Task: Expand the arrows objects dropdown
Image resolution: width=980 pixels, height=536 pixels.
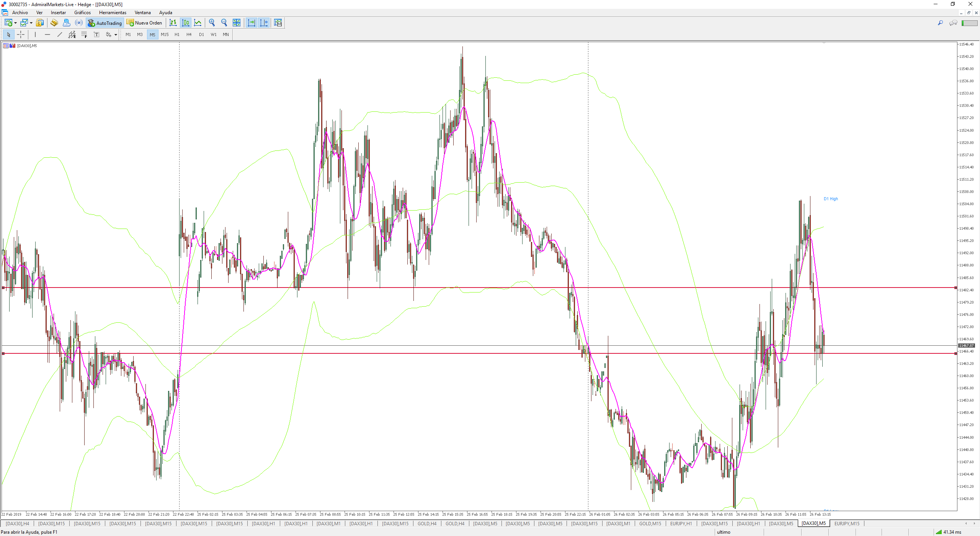Action: (x=116, y=35)
